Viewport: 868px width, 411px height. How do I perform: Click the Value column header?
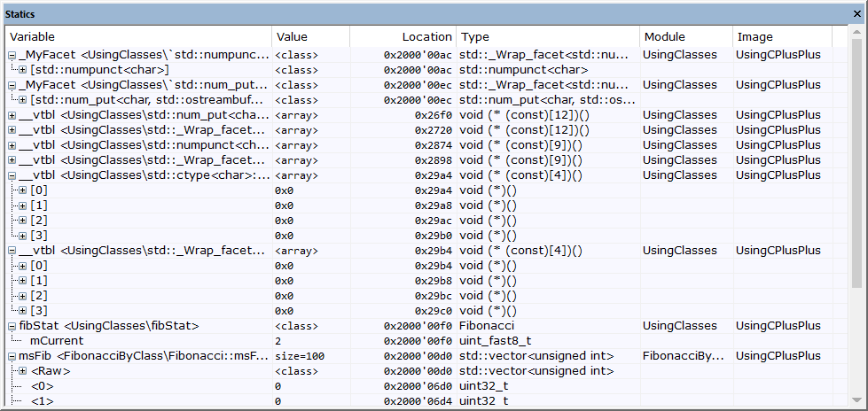click(x=310, y=37)
